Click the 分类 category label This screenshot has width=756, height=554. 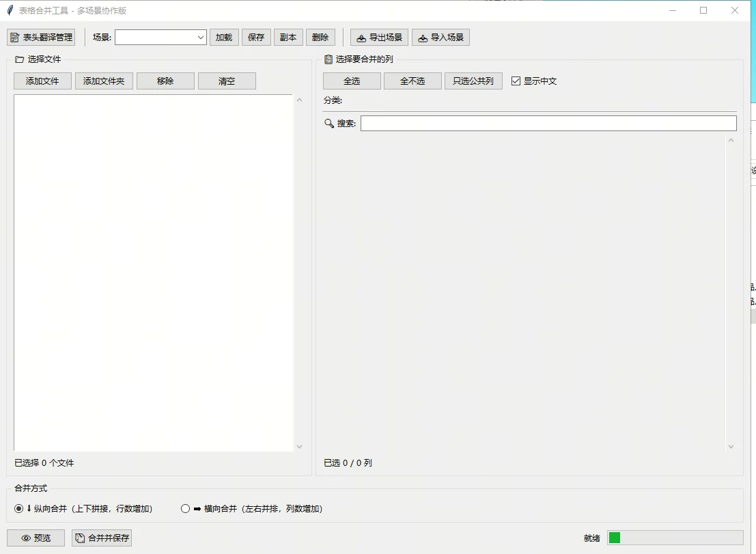pos(333,100)
